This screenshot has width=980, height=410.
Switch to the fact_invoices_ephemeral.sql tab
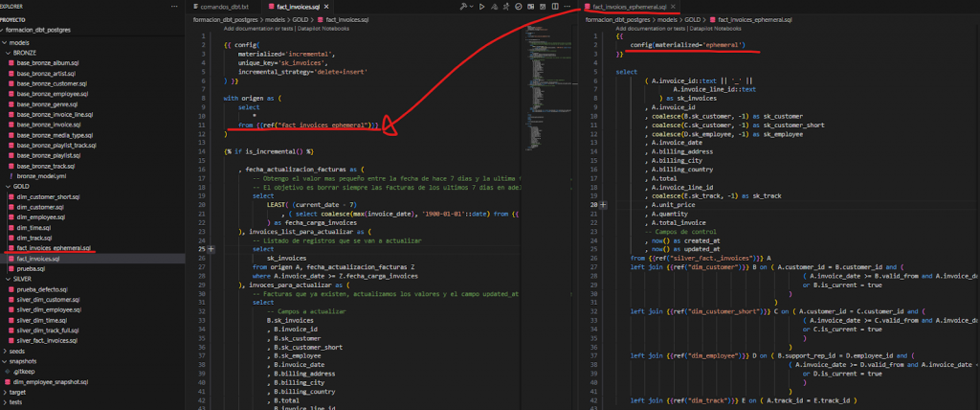click(630, 7)
